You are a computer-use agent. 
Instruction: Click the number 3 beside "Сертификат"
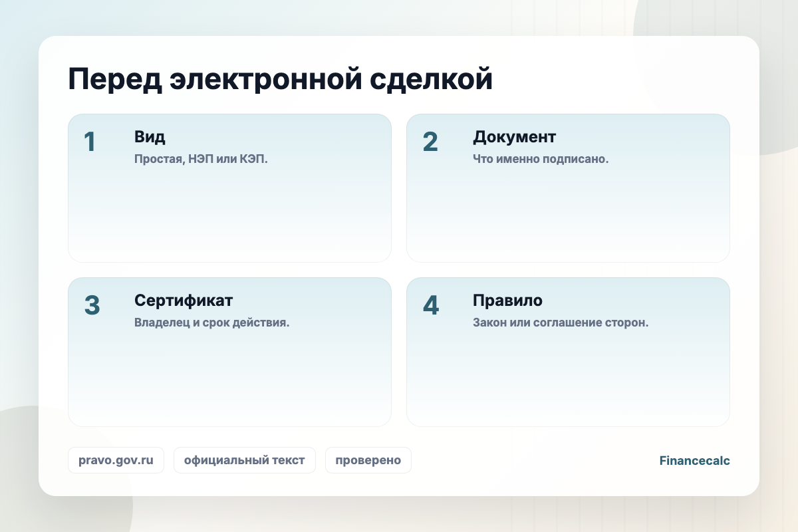click(92, 305)
